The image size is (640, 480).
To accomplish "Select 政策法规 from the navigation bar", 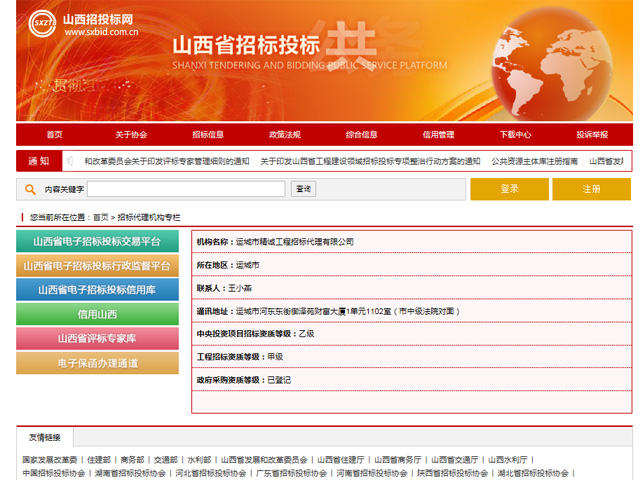I will click(x=284, y=135).
